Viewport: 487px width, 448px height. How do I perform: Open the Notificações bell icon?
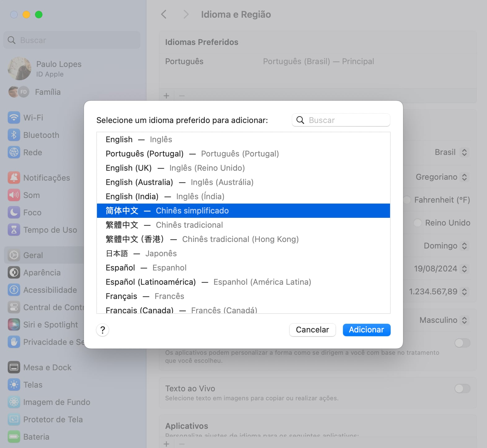point(14,178)
